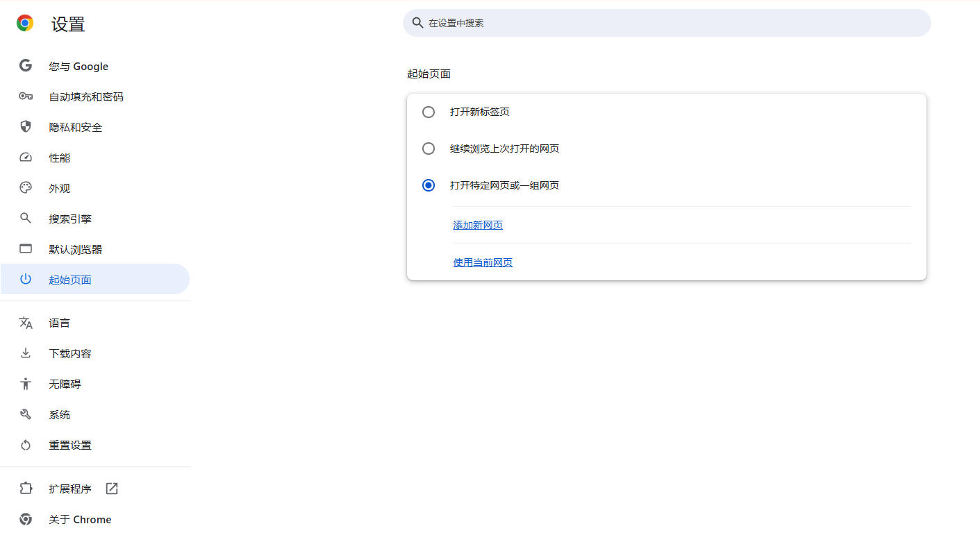Image resolution: width=980 pixels, height=551 pixels.
Task: Focus the 在设置中搜索 search field
Action: click(x=667, y=23)
